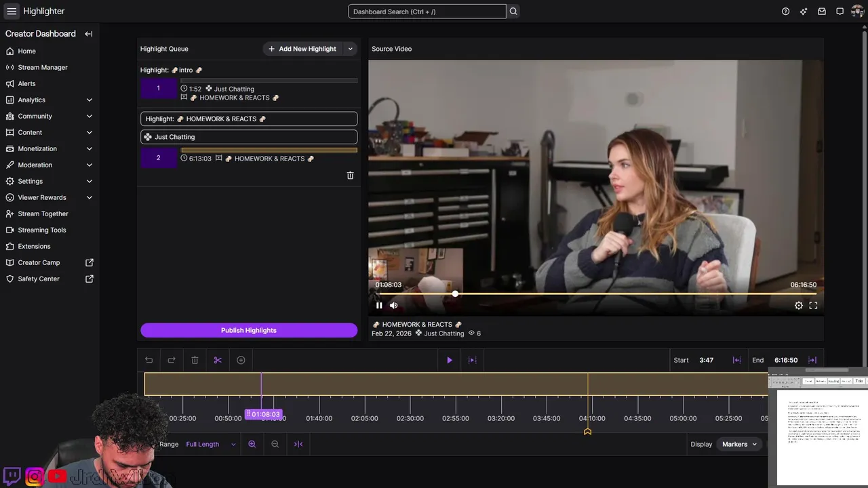Screen dimensions: 868x488
Task: Select highlight number 1 intro
Action: (158, 88)
